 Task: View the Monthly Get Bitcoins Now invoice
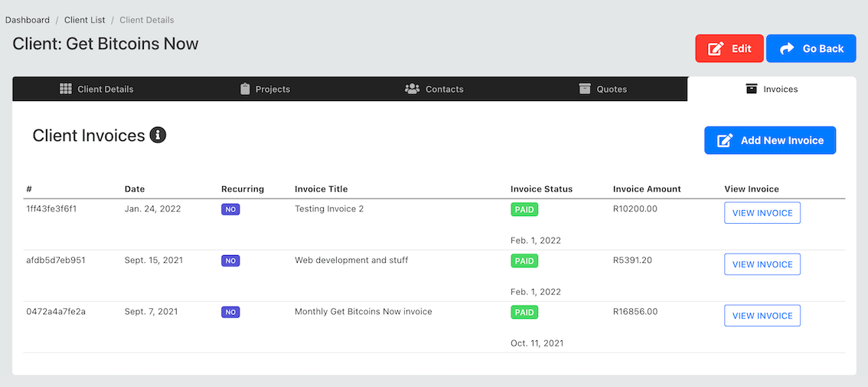[762, 316]
